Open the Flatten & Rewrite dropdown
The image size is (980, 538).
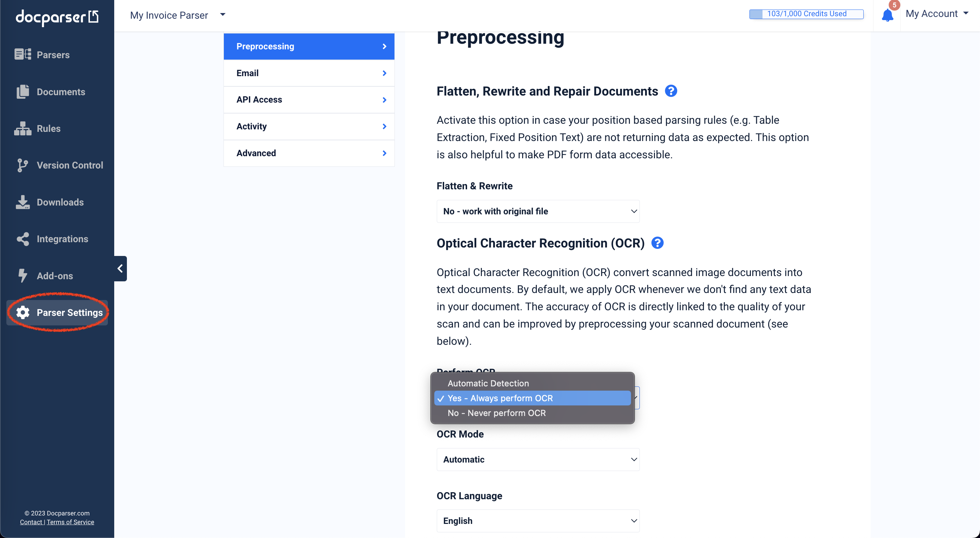pyautogui.click(x=538, y=211)
